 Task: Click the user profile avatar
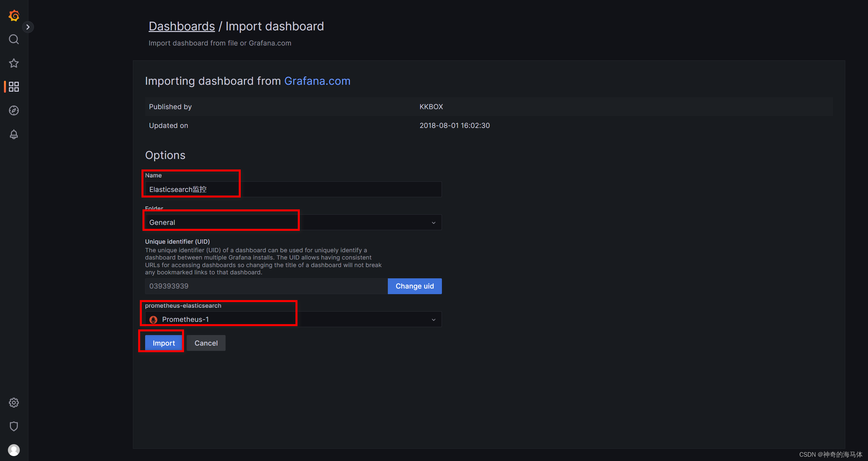point(14,449)
